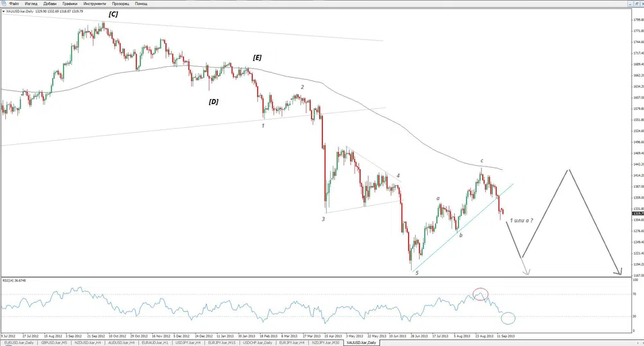Switch to the USDCHF.kar,Daily chart tab
The height and width of the screenshot is (346, 644).
click(x=257, y=342)
